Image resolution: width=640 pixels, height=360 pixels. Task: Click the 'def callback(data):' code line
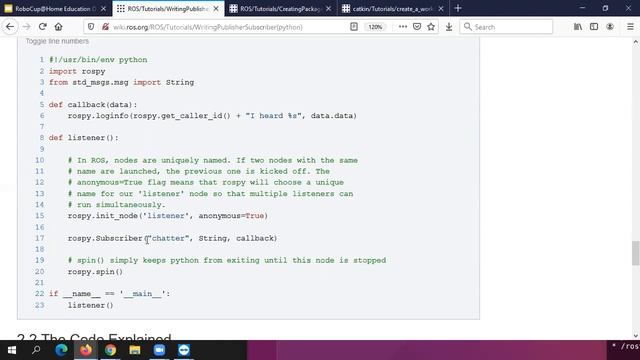tap(93, 105)
